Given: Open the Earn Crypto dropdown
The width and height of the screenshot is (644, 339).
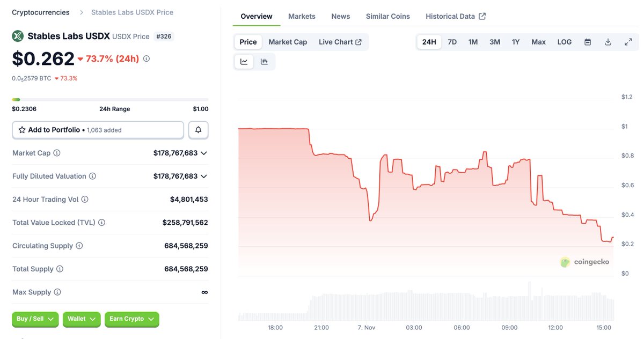Looking at the screenshot, I should 131,319.
